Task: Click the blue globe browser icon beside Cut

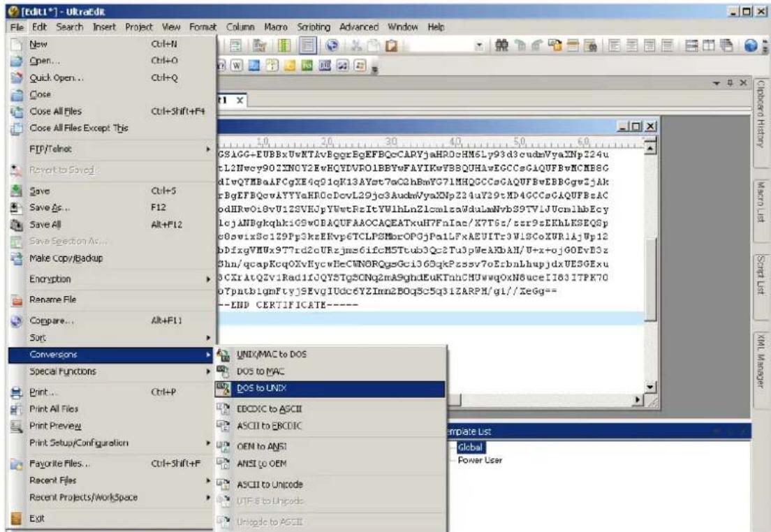Action: coord(332,45)
